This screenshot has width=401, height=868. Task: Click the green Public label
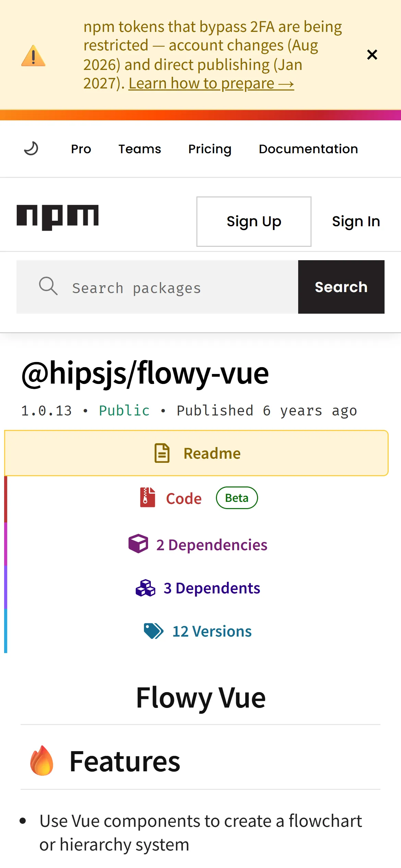124,411
